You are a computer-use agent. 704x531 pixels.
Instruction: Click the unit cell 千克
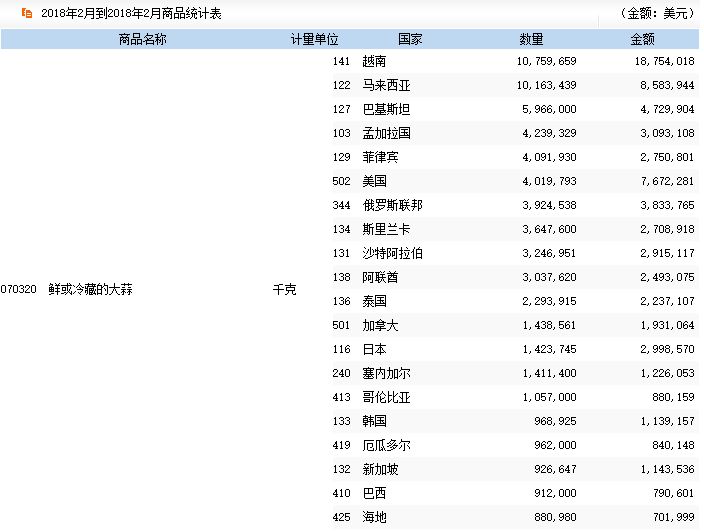pyautogui.click(x=284, y=289)
